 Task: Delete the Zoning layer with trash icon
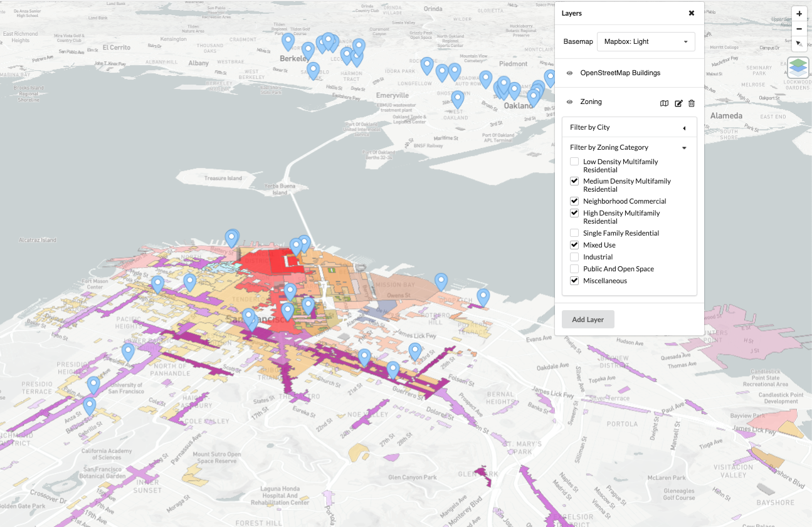coord(692,103)
